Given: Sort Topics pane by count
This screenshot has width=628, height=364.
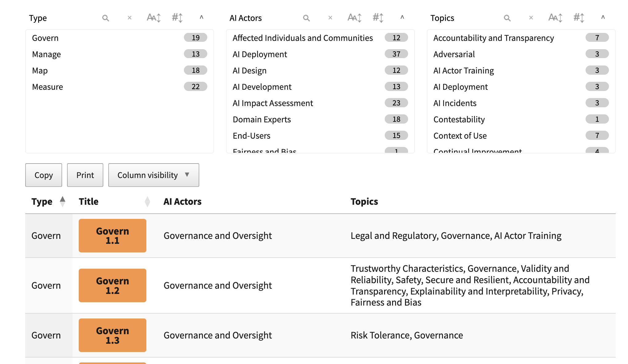Looking at the screenshot, I should click(579, 18).
